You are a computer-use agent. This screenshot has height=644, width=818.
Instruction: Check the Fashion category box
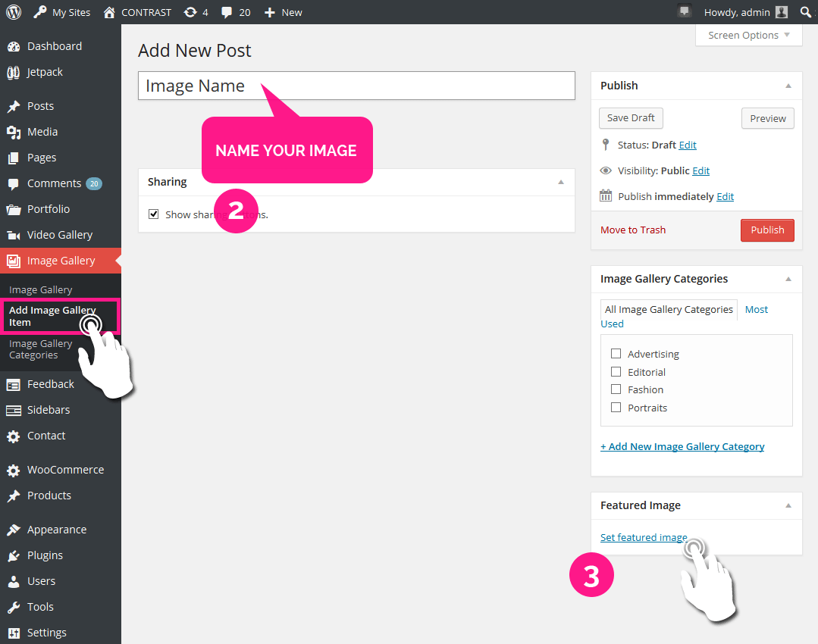616,389
